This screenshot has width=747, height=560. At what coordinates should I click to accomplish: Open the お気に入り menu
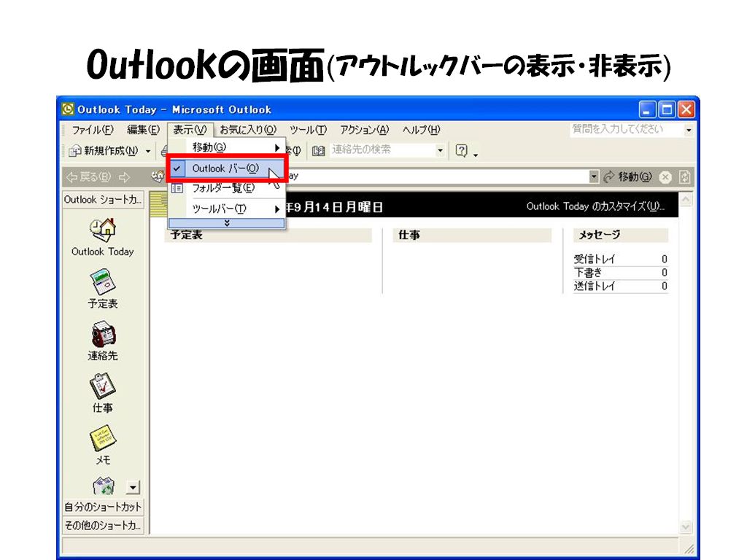[248, 130]
